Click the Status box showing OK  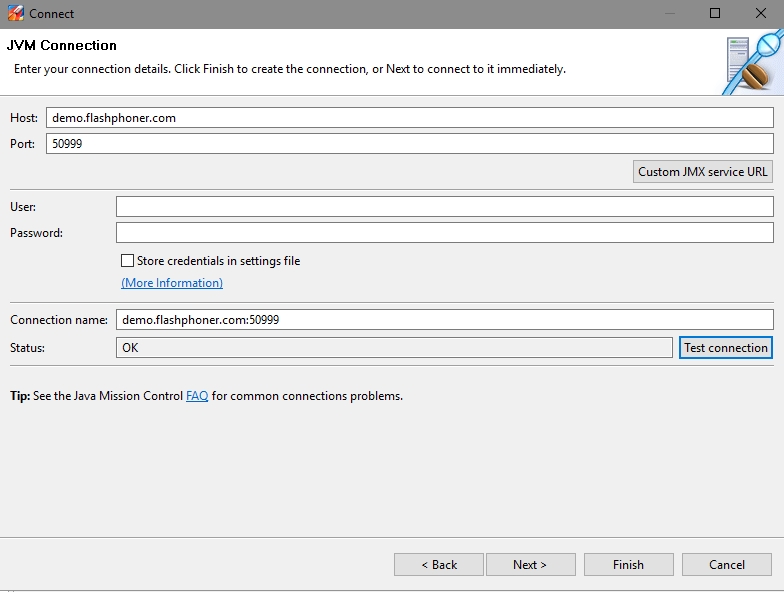pyautogui.click(x=394, y=348)
